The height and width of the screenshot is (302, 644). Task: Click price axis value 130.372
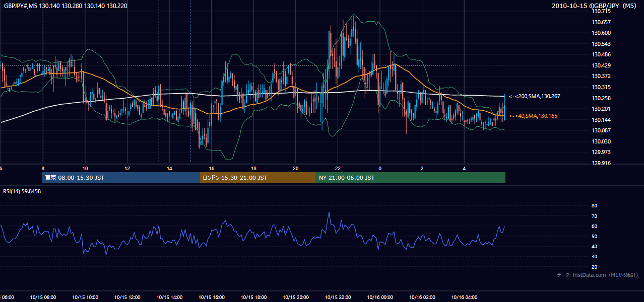click(602, 76)
